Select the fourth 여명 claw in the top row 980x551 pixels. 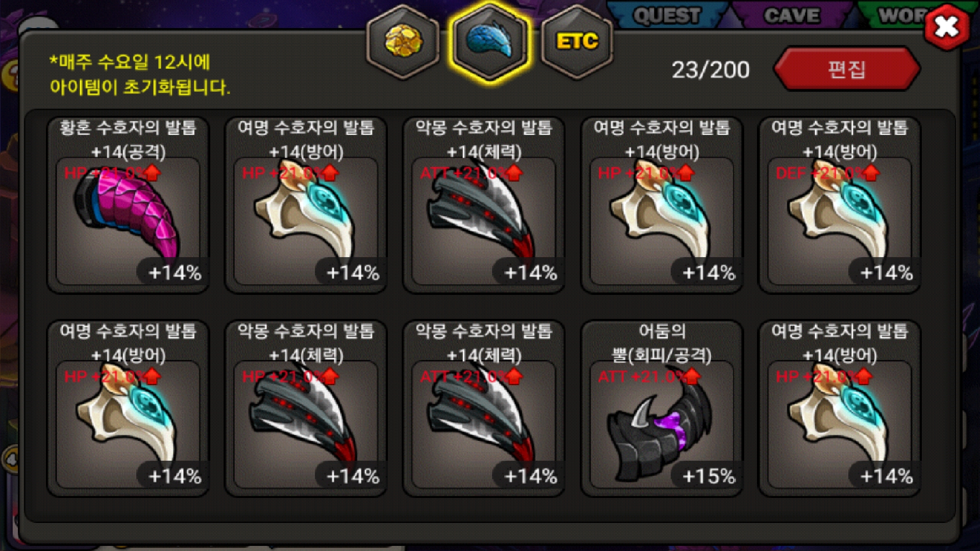pyautogui.click(x=662, y=205)
